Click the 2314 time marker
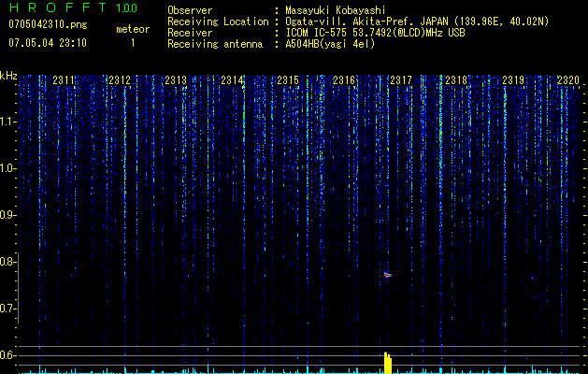The width and height of the screenshot is (588, 374). coord(232,79)
